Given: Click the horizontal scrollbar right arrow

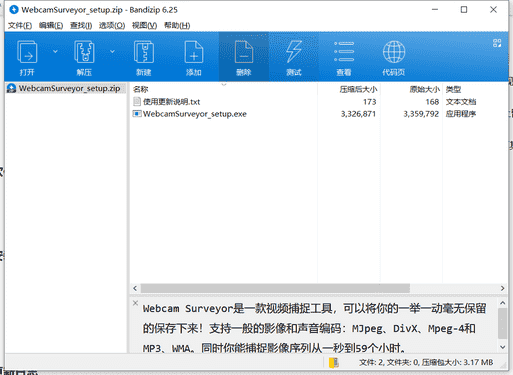Looking at the screenshot, I should (502, 288).
